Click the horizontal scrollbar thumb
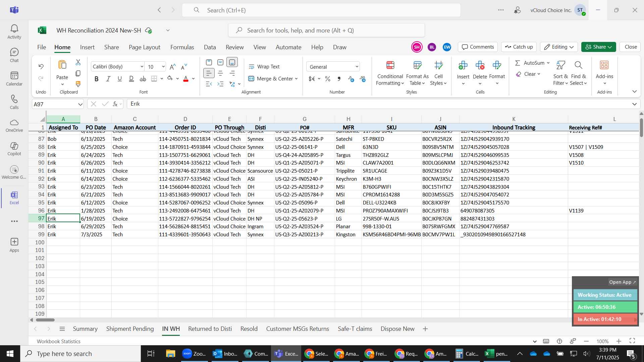644x362 pixels. pyautogui.click(x=45, y=320)
